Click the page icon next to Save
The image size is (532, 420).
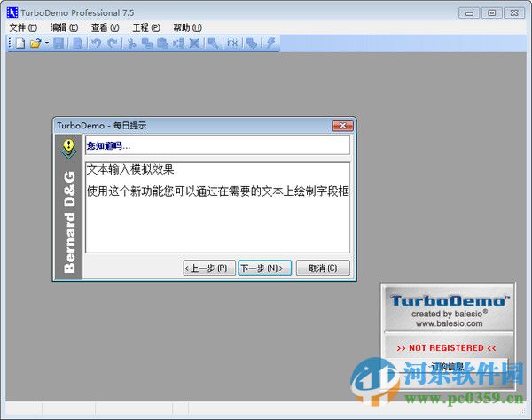click(x=78, y=43)
